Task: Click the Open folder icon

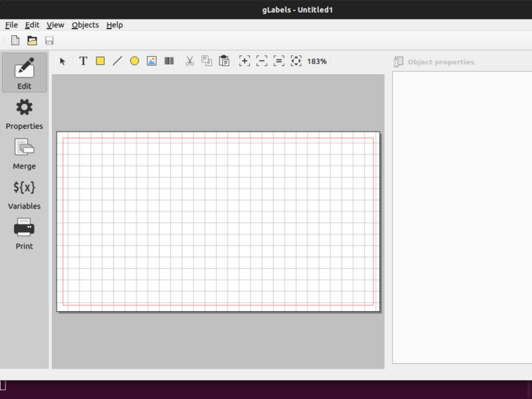Action: tap(32, 41)
